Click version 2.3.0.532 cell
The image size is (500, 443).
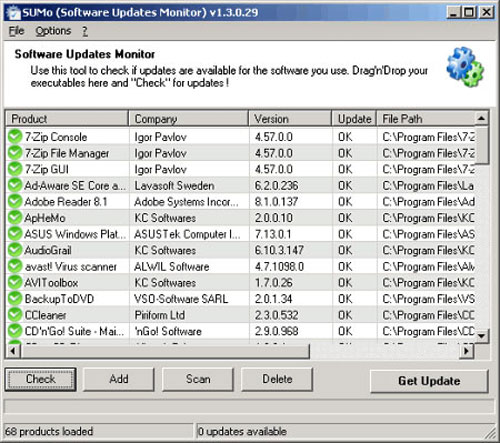290,315
